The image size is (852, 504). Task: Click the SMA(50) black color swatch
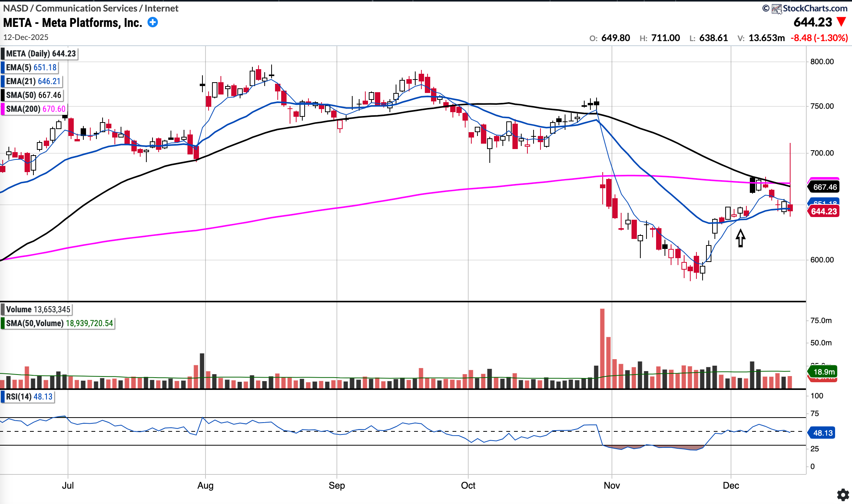pos(3,95)
